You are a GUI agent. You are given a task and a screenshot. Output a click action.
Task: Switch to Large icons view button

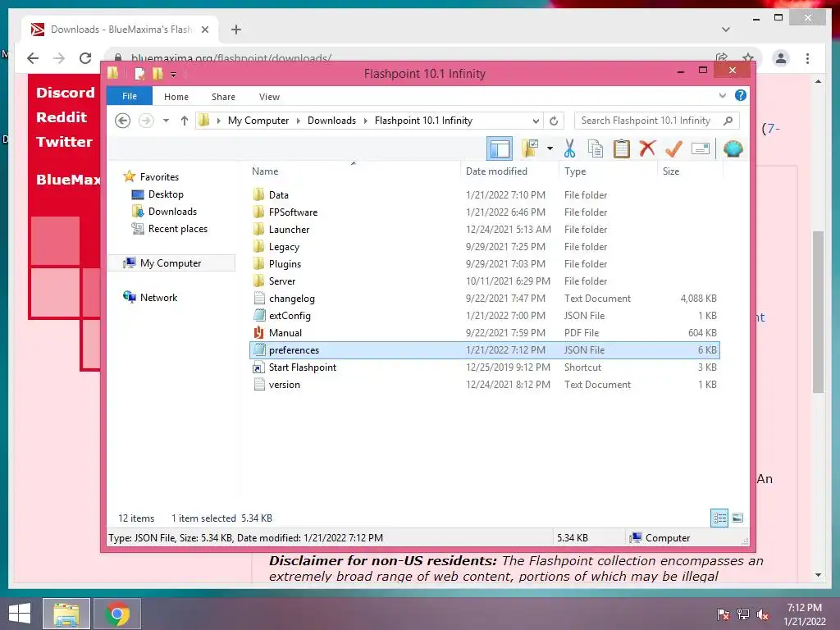pos(737,518)
